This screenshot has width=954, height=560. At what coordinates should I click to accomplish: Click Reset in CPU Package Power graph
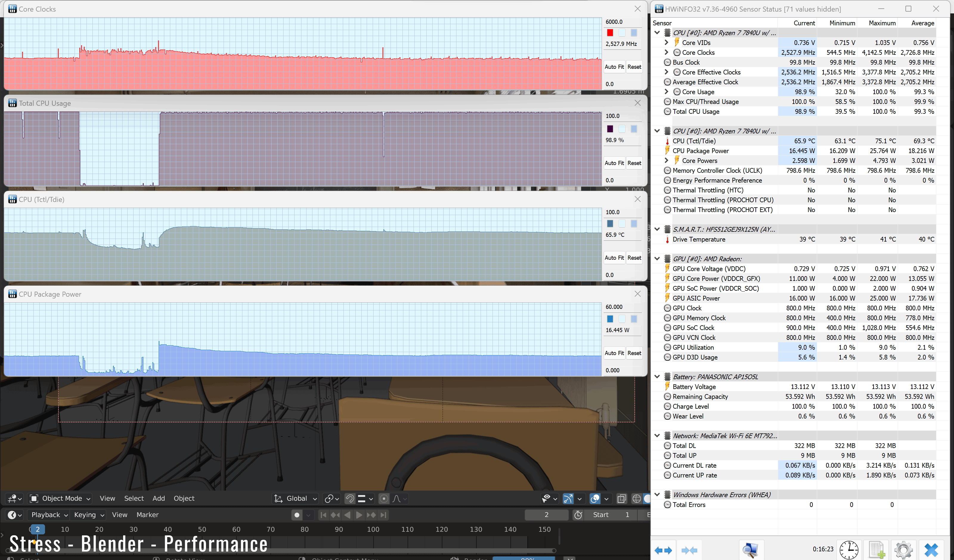point(634,353)
